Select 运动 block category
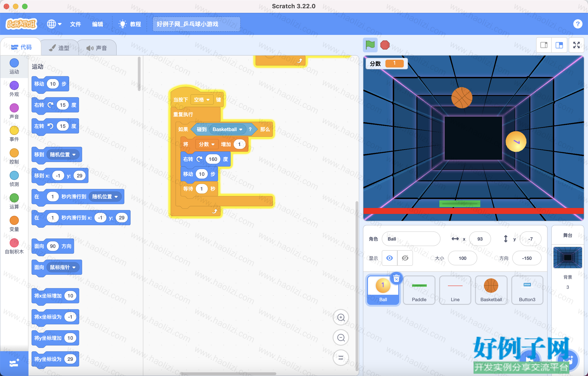Screen dimensions: 588x376 point(14,66)
